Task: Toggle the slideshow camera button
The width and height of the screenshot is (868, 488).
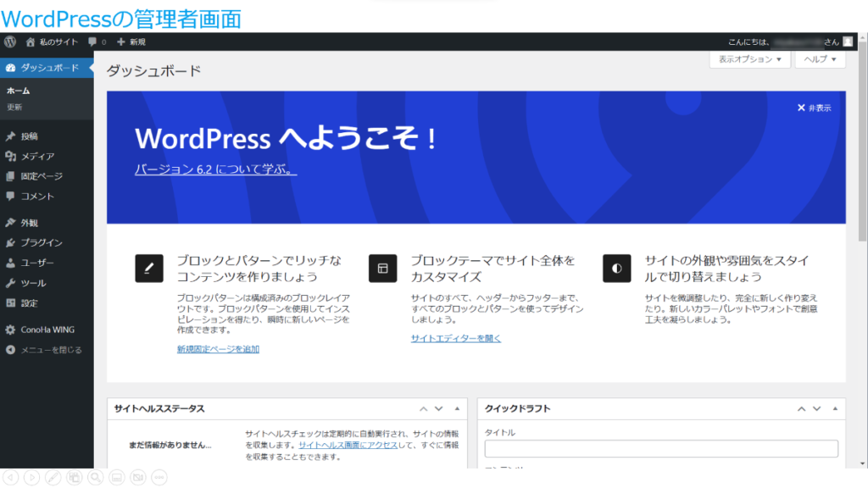Action: click(x=138, y=478)
